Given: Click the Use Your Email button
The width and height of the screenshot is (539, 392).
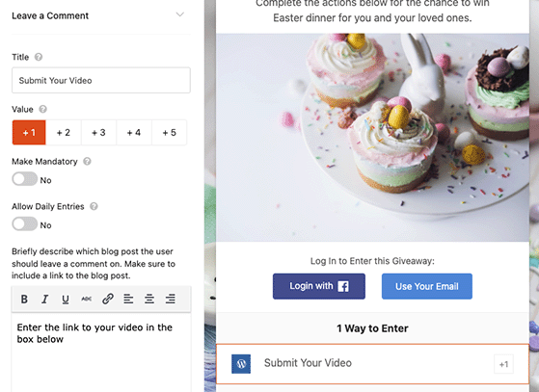Looking at the screenshot, I should click(x=427, y=286).
